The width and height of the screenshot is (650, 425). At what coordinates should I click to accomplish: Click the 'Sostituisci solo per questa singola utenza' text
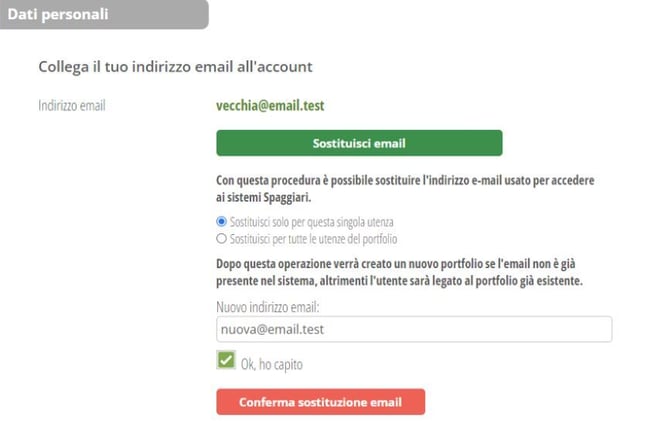point(312,221)
